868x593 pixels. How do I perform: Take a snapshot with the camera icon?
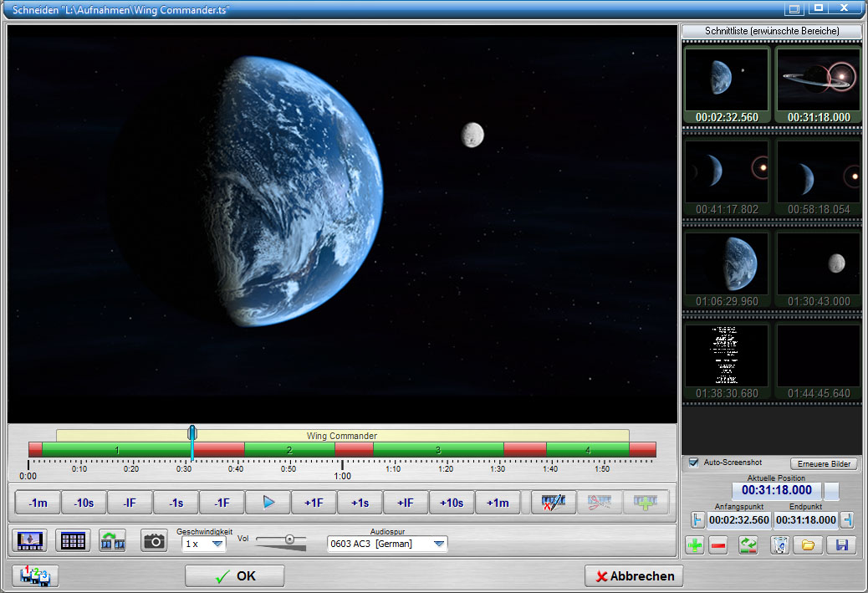pyautogui.click(x=154, y=540)
